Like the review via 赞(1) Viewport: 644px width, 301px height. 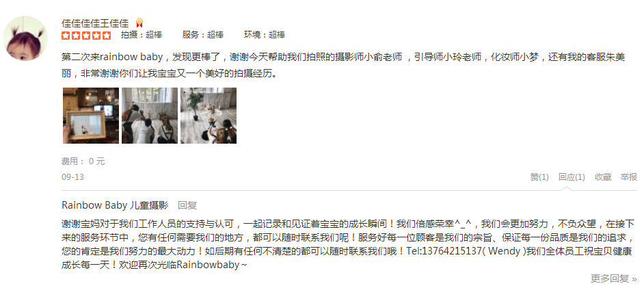pyautogui.click(x=539, y=177)
